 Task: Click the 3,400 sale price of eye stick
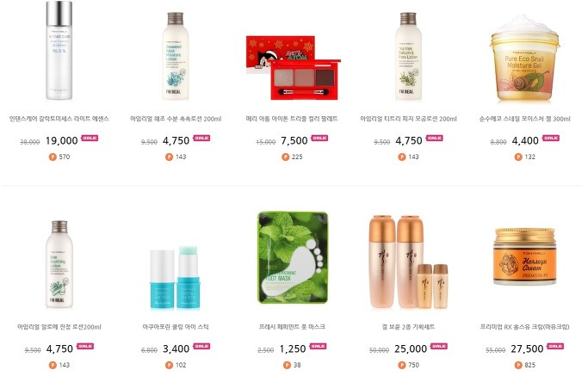coord(176,349)
